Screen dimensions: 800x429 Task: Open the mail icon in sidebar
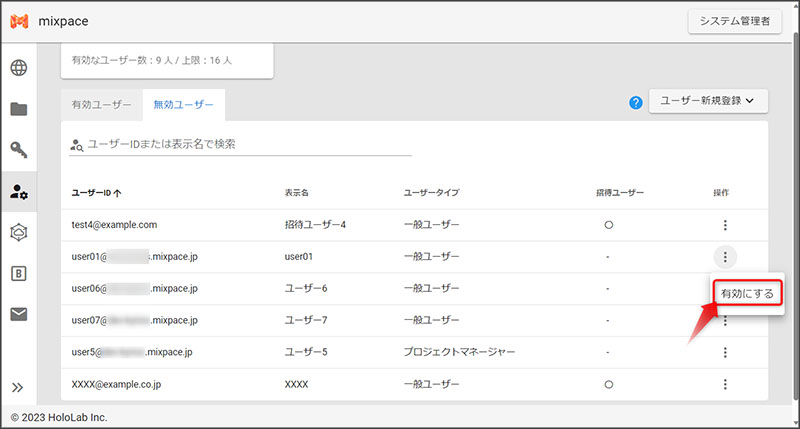[18, 314]
